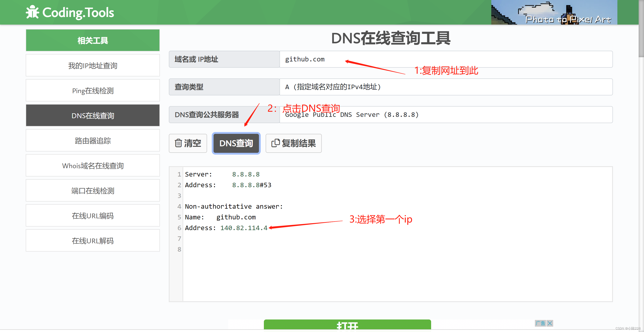Click the DNS查询 button

(236, 143)
